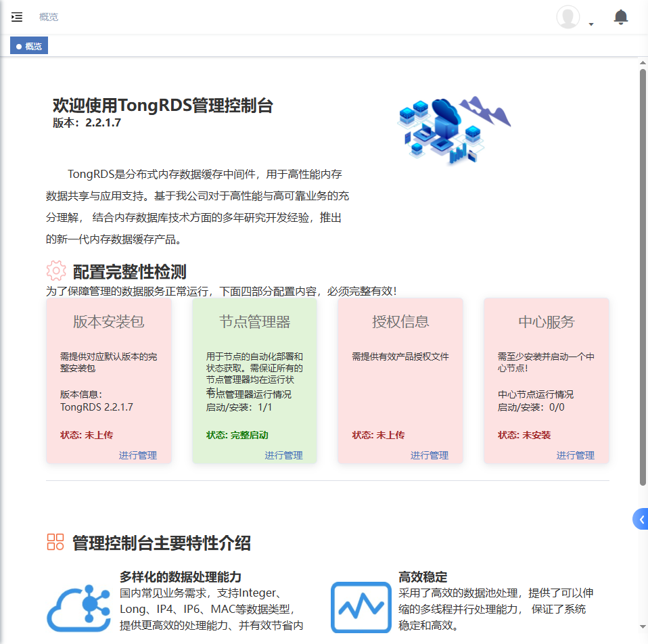Click 状态: 完整启动 status text

pos(237,435)
